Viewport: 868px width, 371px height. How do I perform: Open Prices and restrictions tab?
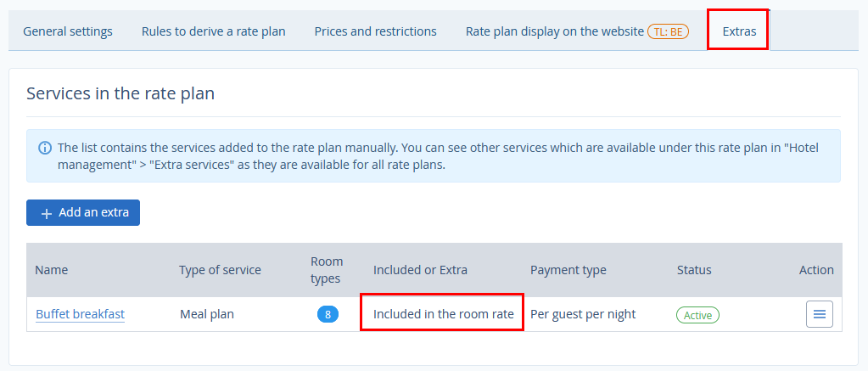tap(375, 31)
